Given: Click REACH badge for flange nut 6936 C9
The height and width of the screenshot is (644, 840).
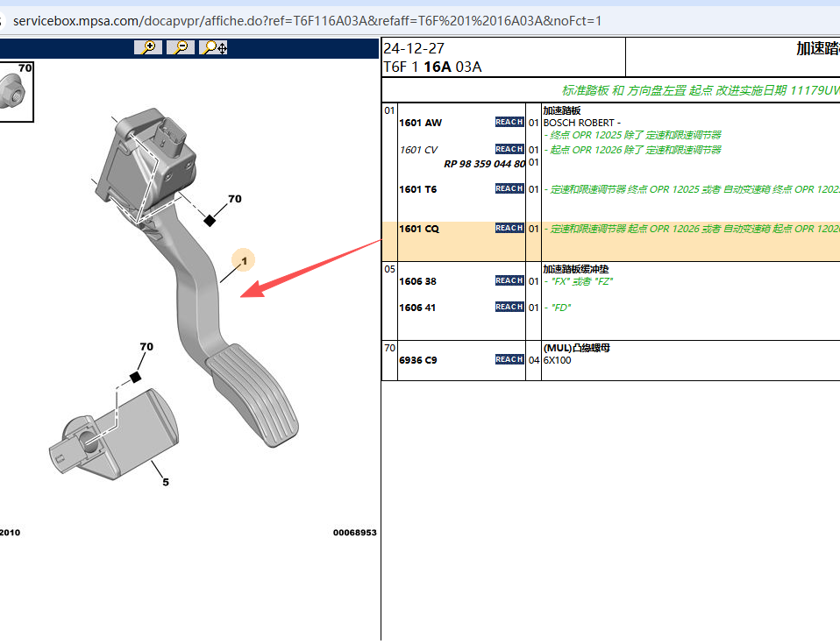Looking at the screenshot, I should click(x=509, y=360).
